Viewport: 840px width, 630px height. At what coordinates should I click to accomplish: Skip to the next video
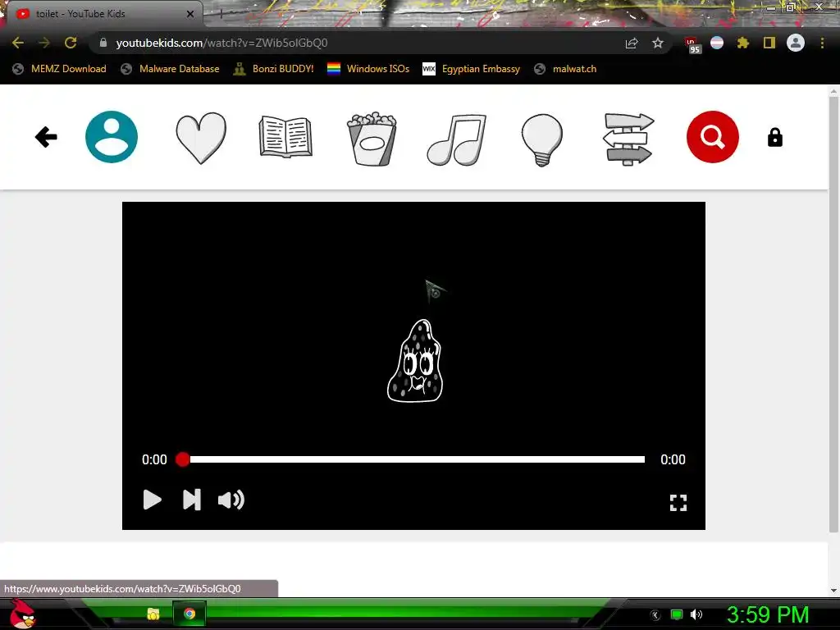[192, 500]
